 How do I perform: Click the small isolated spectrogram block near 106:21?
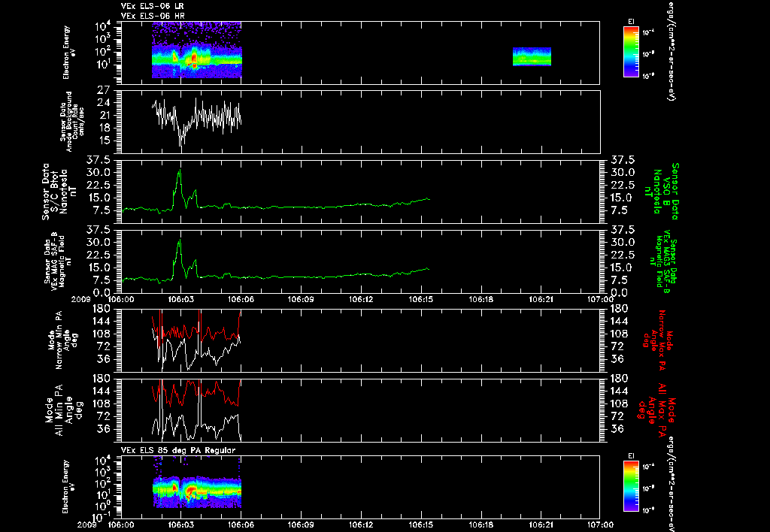pos(532,56)
